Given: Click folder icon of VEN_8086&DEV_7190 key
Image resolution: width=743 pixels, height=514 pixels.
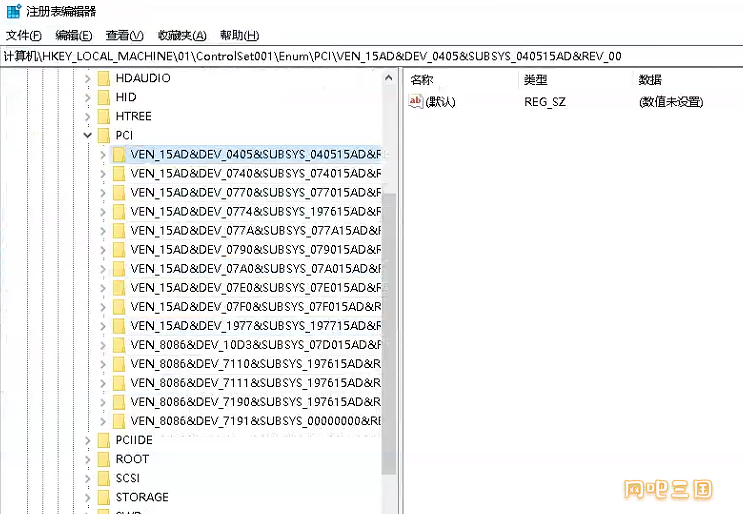Looking at the screenshot, I should [x=119, y=402].
